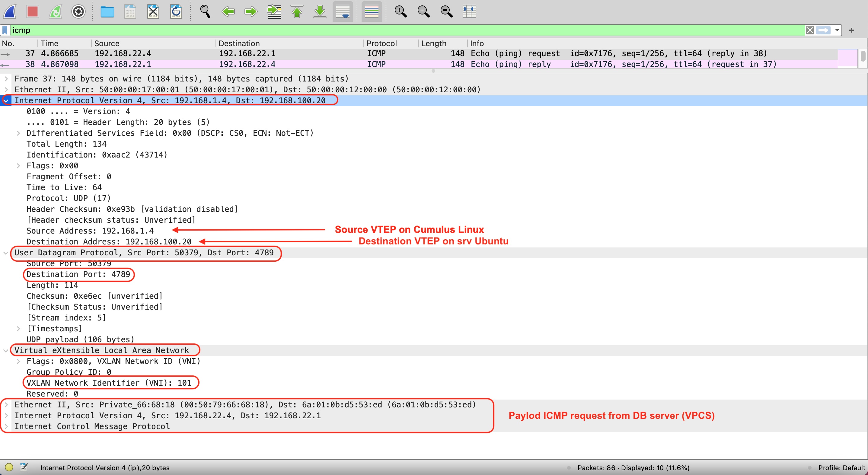
Task: Select the Time to Live: 64 field
Action: click(x=64, y=188)
